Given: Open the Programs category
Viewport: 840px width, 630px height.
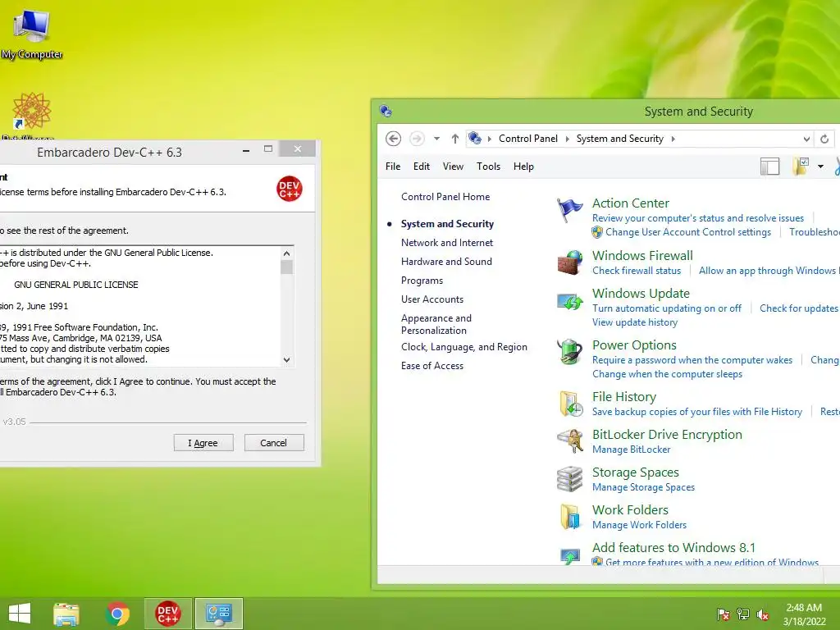Looking at the screenshot, I should pyautogui.click(x=422, y=281).
